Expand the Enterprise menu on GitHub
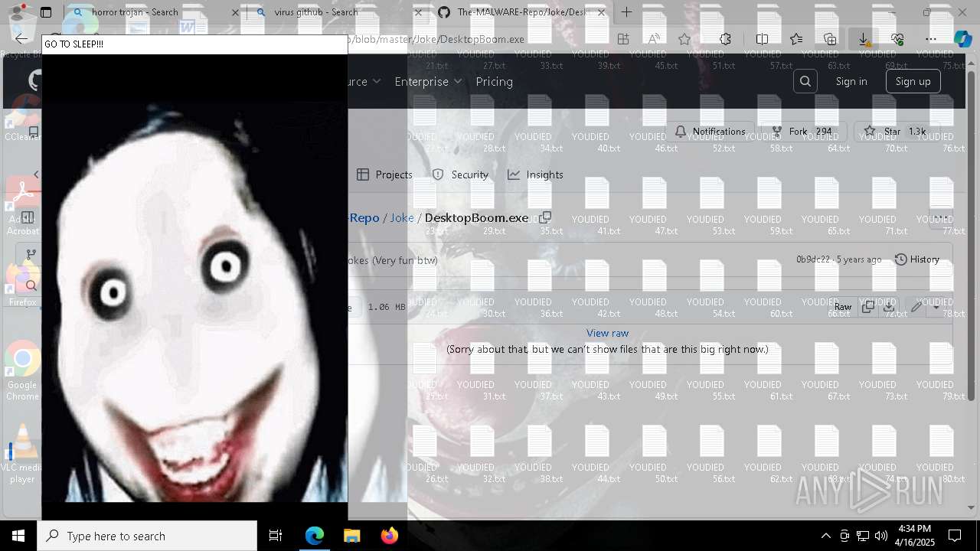This screenshot has height=551, width=980. click(428, 81)
